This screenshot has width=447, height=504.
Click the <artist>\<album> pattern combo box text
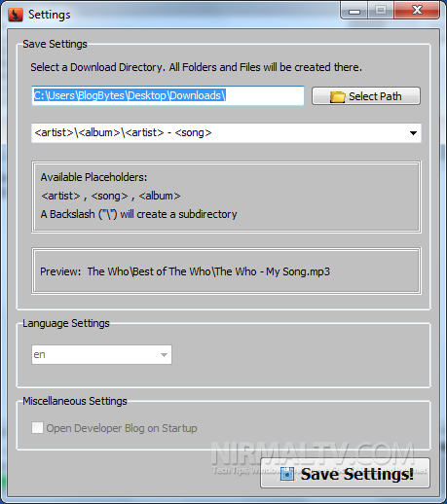click(x=123, y=132)
